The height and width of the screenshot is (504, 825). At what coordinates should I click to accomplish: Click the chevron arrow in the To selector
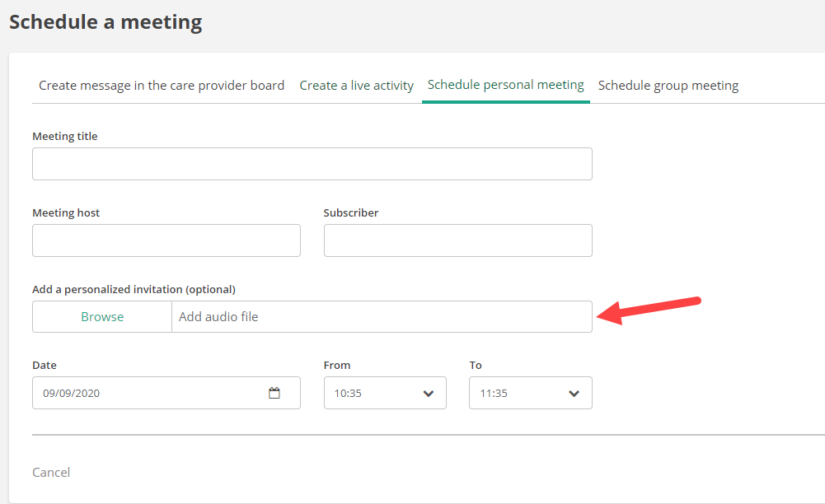click(x=574, y=394)
